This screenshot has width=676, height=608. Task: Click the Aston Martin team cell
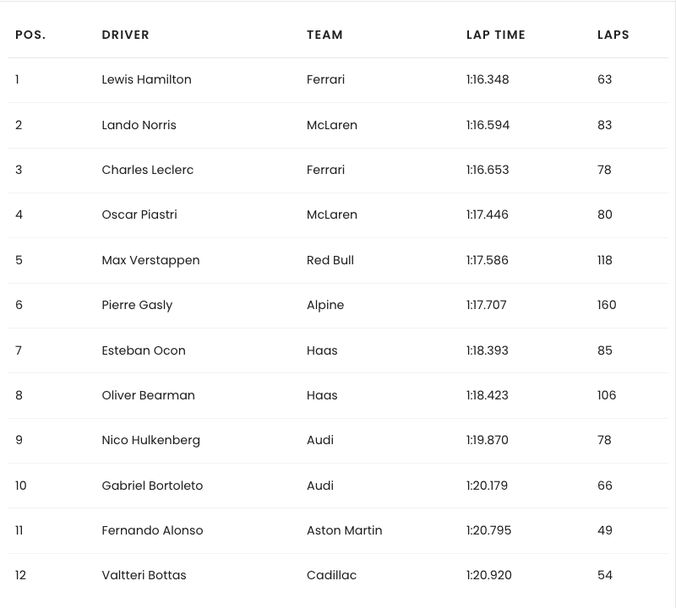click(x=344, y=531)
